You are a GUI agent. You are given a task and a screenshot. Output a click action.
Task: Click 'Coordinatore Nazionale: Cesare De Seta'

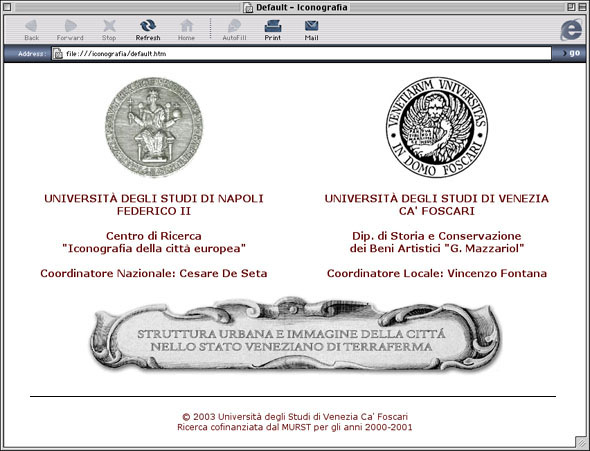pos(154,273)
